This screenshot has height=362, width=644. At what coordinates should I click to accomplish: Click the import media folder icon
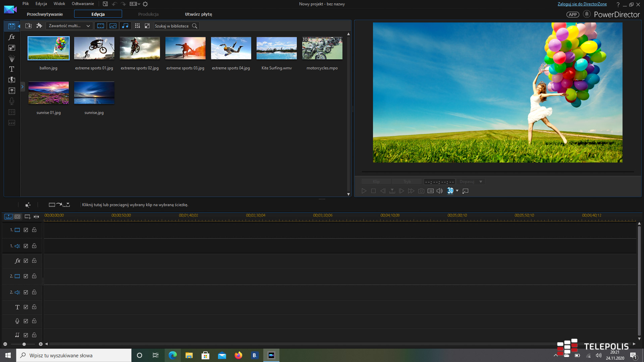(x=29, y=26)
